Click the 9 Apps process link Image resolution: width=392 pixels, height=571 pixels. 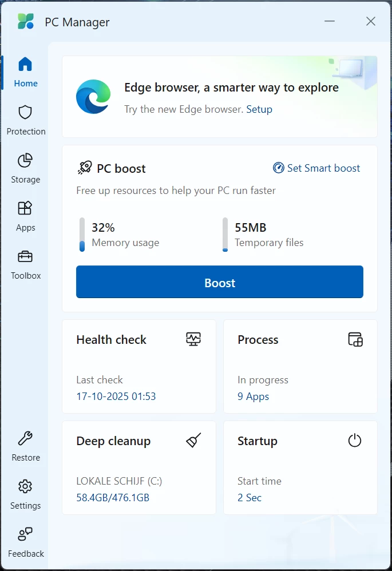253,396
